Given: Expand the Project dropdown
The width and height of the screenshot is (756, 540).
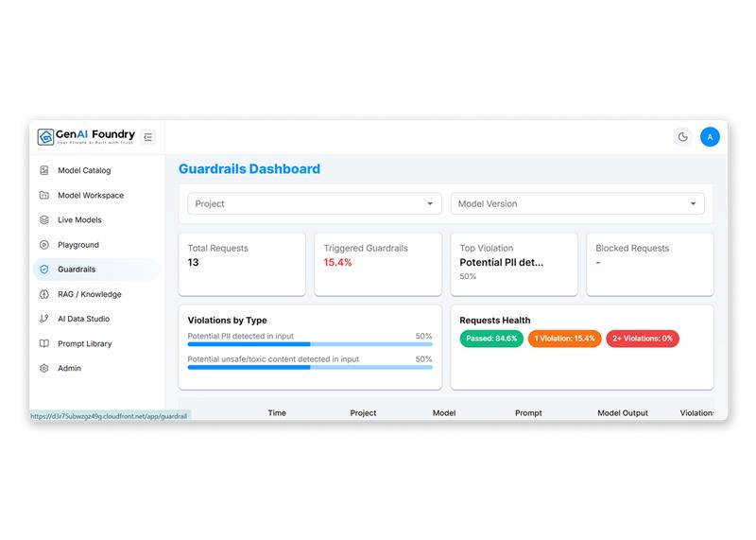Looking at the screenshot, I should click(315, 203).
